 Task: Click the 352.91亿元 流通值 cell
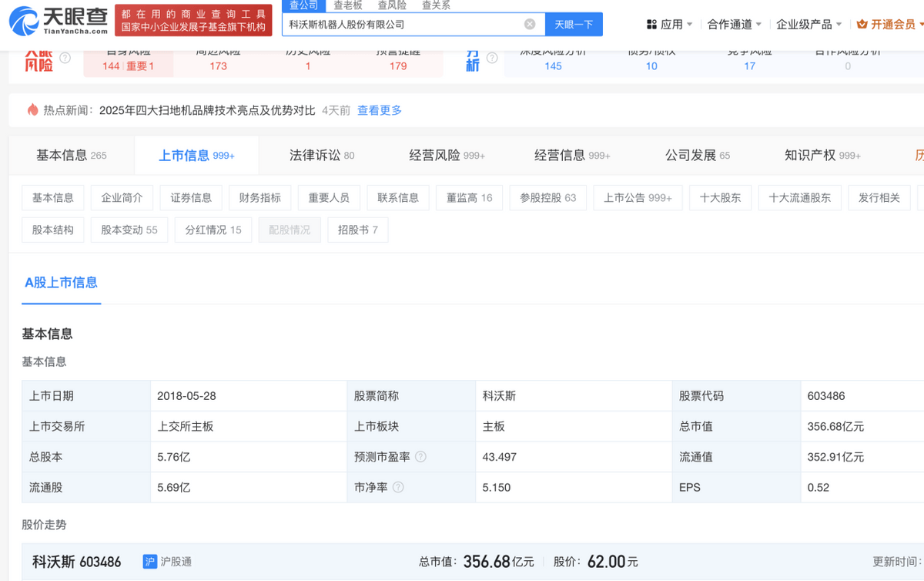835,457
